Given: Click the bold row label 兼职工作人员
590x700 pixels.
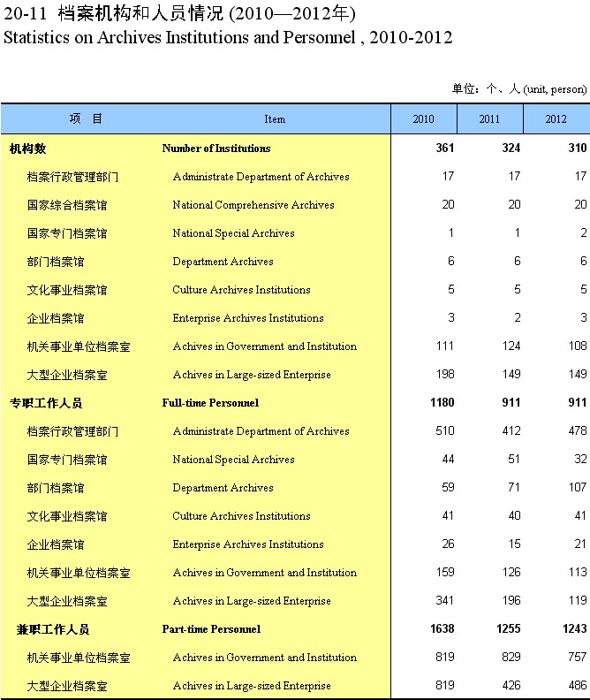Looking at the screenshot, I should [53, 630].
